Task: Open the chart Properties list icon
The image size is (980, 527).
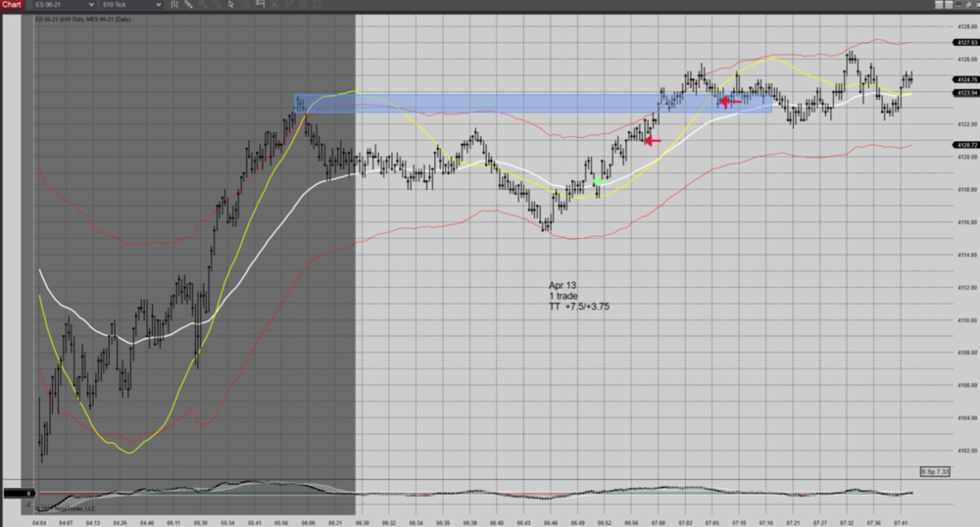Action: (x=318, y=5)
